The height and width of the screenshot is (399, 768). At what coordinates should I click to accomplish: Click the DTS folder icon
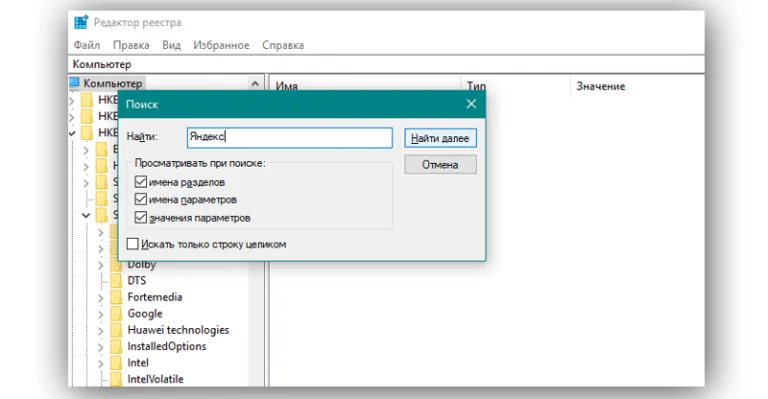tap(116, 281)
